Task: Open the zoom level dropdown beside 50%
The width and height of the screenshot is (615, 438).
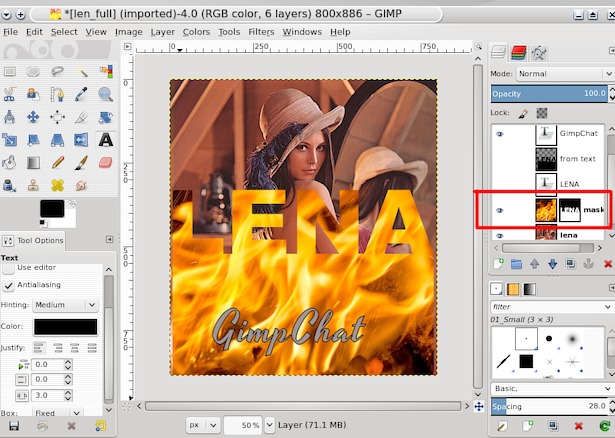Action: [269, 425]
